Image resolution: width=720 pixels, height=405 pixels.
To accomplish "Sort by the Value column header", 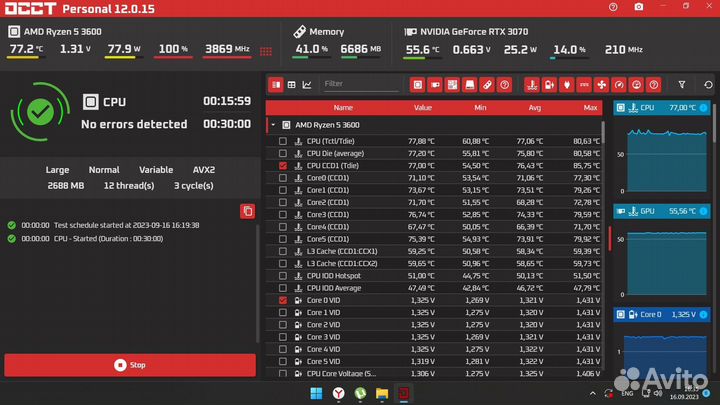I will 422,107.
